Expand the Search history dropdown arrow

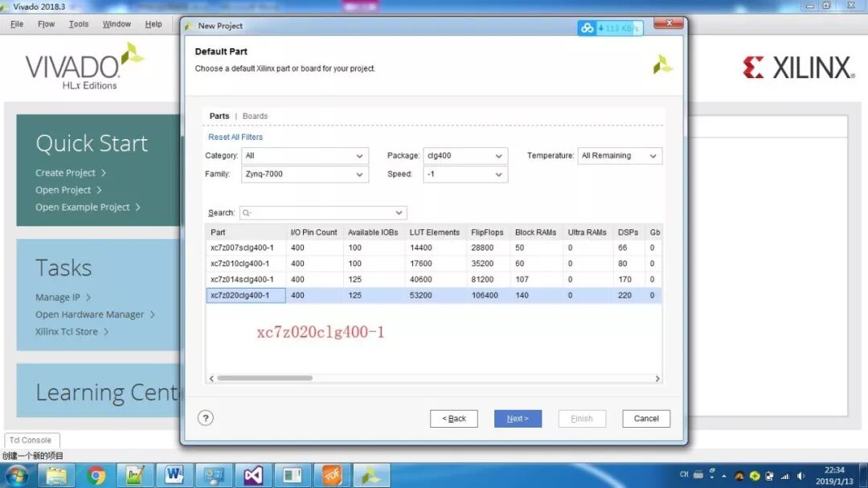tap(399, 213)
